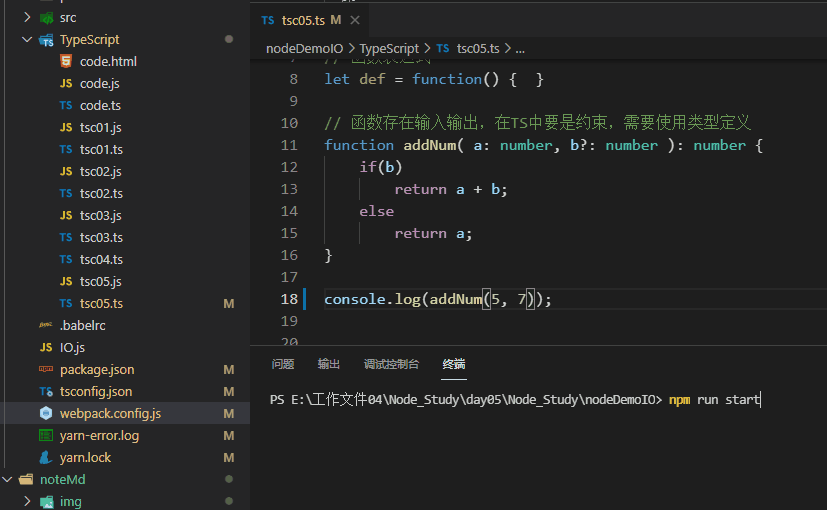Click the M status badge of package.json
Viewport: 827px width, 510px height.
[228, 370]
